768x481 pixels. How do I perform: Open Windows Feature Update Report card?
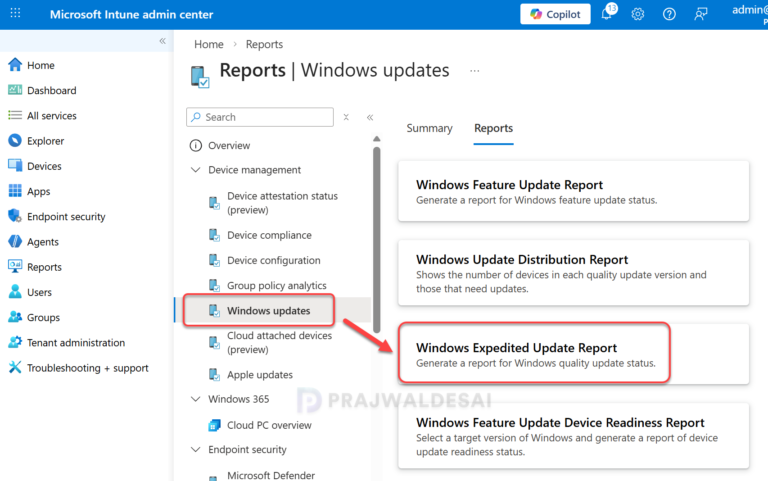pyautogui.click(x=573, y=191)
